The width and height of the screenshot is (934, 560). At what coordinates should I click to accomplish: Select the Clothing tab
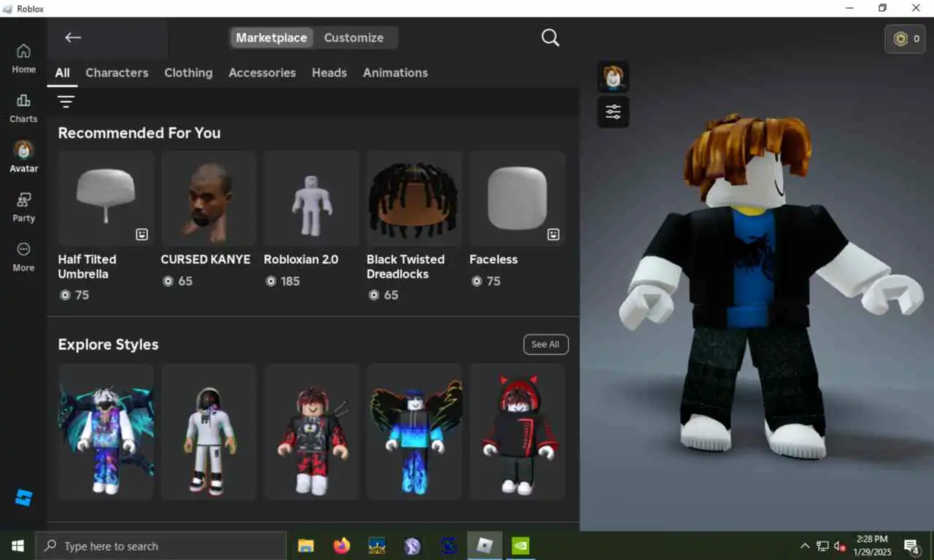coord(188,73)
